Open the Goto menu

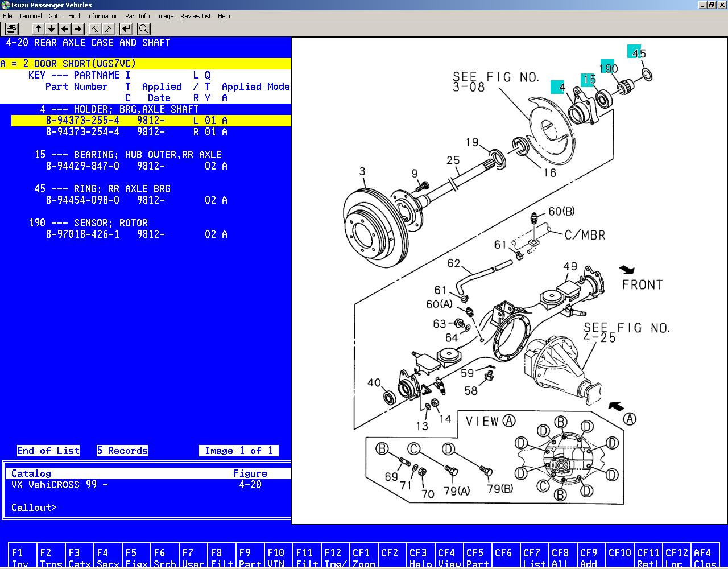pyautogui.click(x=55, y=16)
